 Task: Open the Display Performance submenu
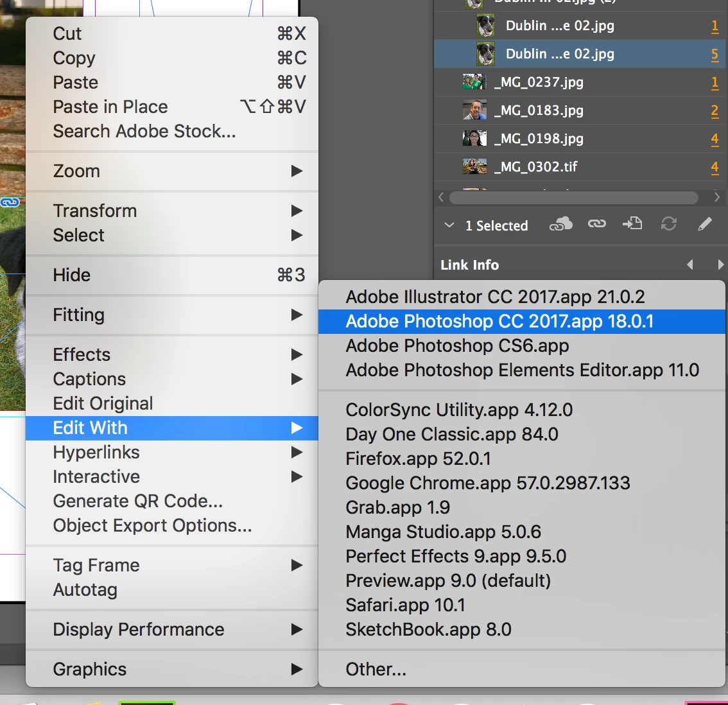click(x=172, y=629)
